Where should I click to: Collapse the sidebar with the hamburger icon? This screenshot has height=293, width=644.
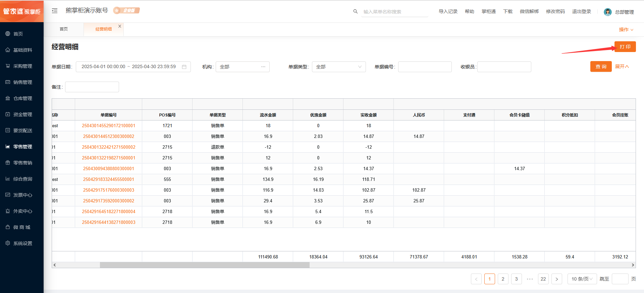[x=55, y=11]
